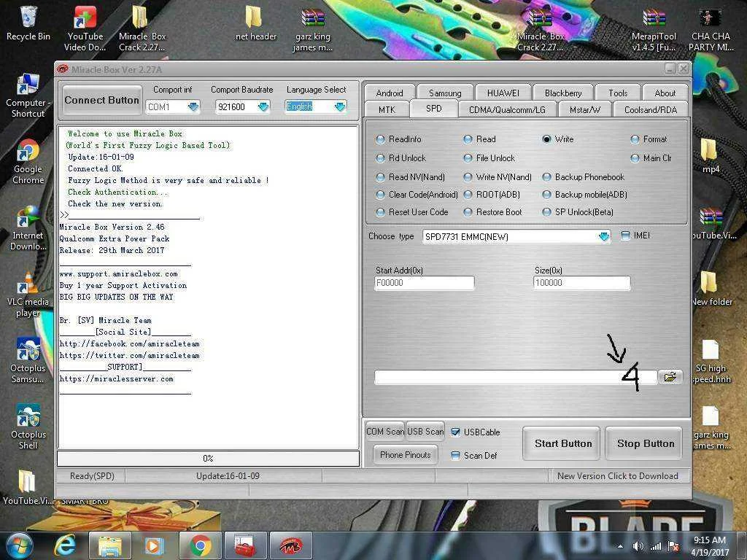747x560 pixels.
Task: Open Octoplus Samsung desktop shortcut
Action: (x=28, y=361)
